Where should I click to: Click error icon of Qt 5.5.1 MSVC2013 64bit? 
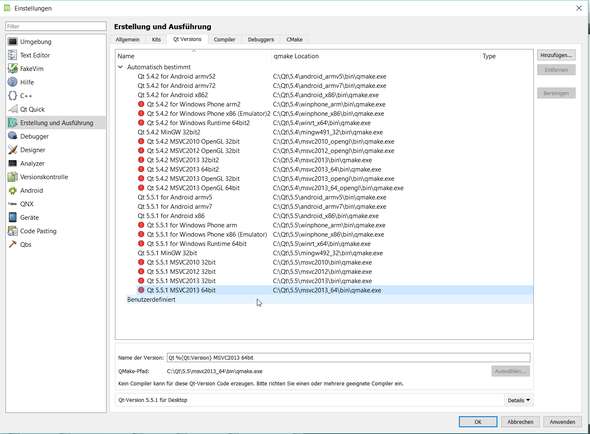[x=141, y=290]
